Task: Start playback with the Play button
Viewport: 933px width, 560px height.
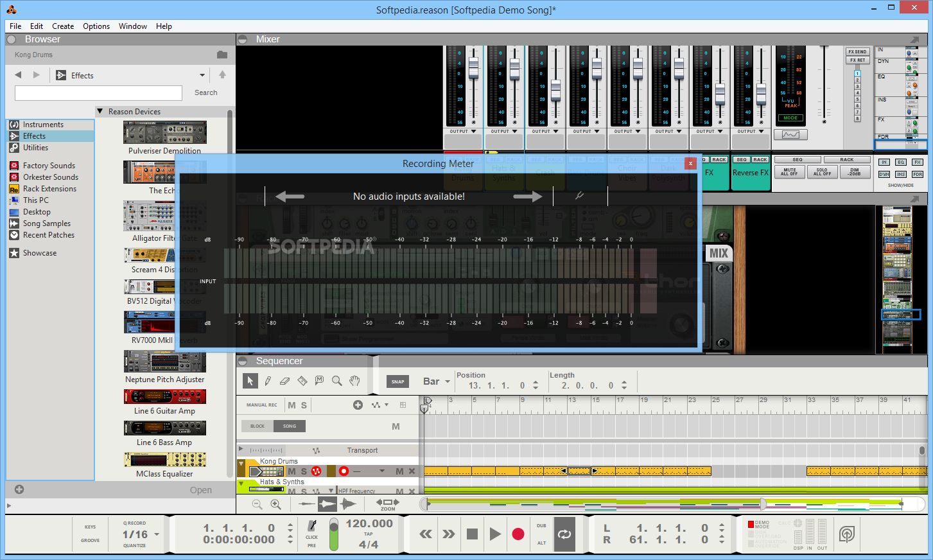Action: click(495, 534)
